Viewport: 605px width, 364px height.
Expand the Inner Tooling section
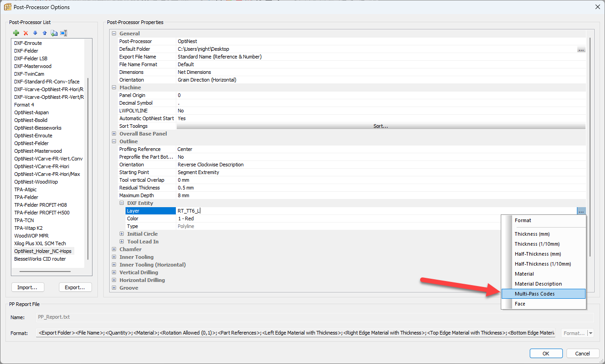pos(114,257)
